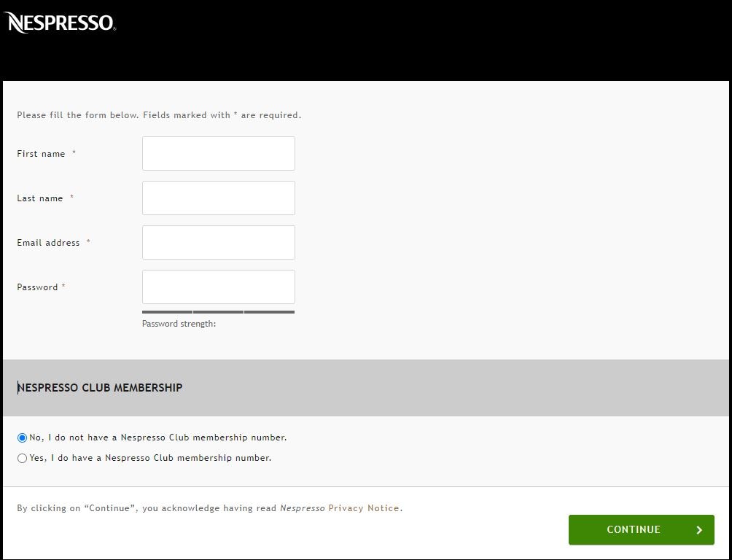Viewport: 732px width, 560px height.
Task: Open the Nespresso Privacy Notice link
Action: (x=364, y=508)
